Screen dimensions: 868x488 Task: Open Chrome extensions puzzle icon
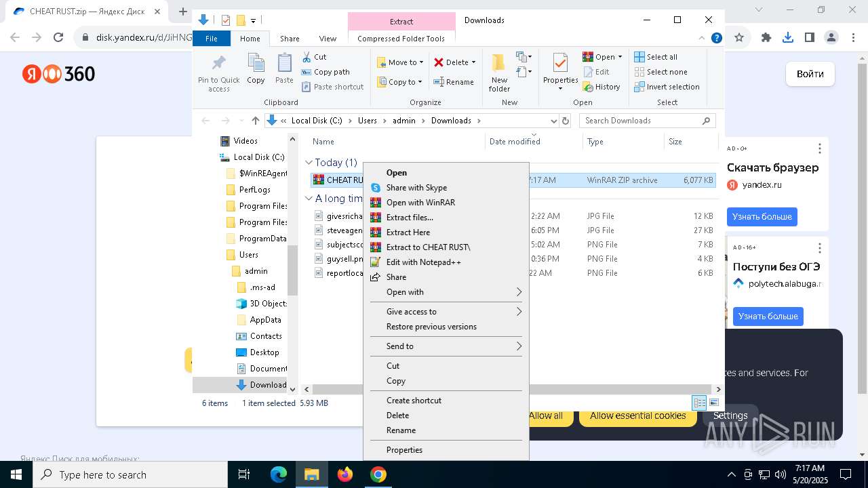pyautogui.click(x=766, y=38)
